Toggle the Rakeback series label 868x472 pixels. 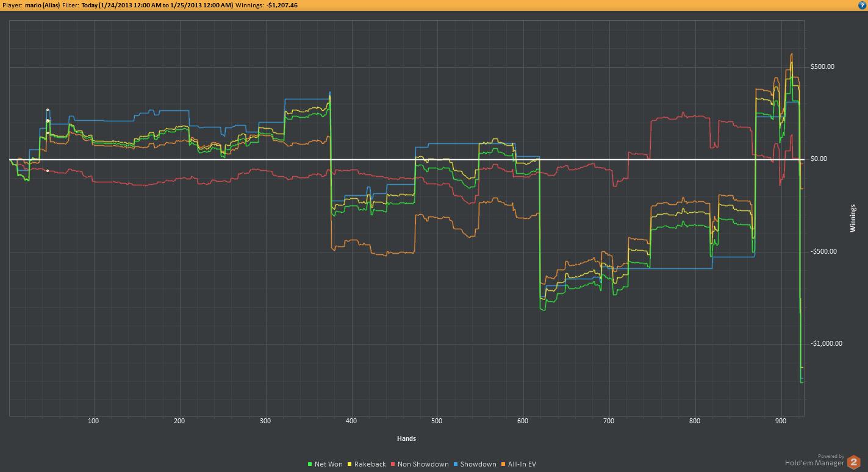(370, 465)
